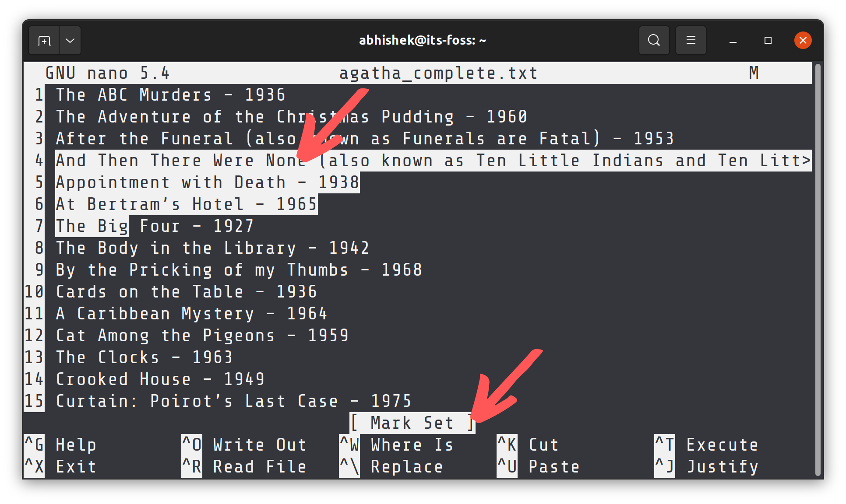The width and height of the screenshot is (846, 504).
Task: Click the Write Out option
Action: point(259,444)
